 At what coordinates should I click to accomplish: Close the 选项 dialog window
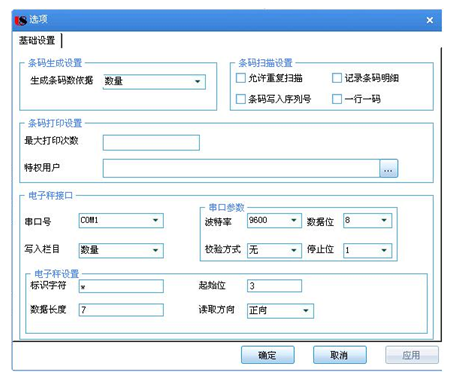pyautogui.click(x=430, y=20)
